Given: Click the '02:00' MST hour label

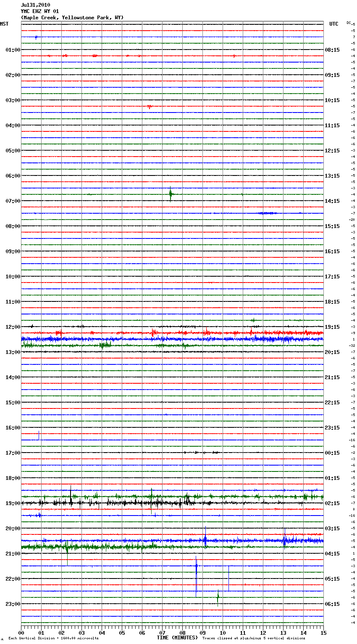Looking at the screenshot, I should [x=13, y=75].
